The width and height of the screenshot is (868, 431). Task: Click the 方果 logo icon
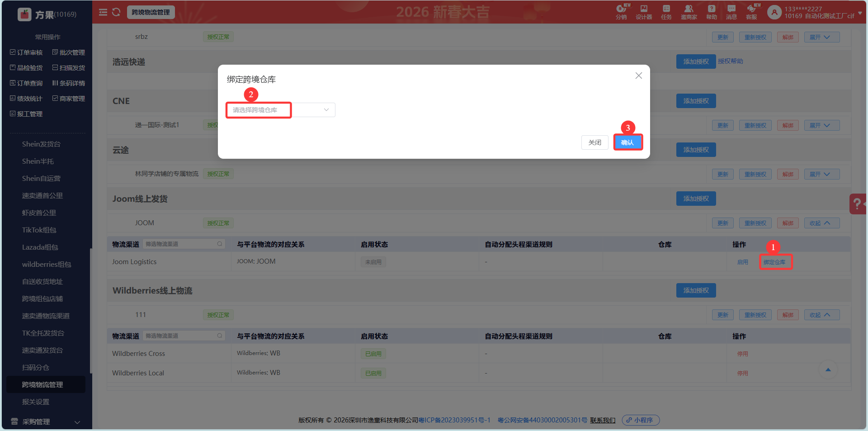(24, 14)
